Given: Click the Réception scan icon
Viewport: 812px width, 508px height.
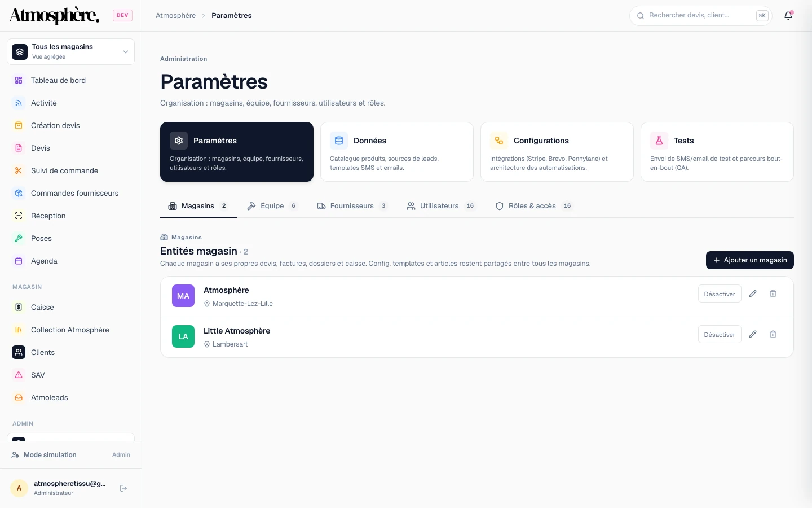Looking at the screenshot, I should point(19,216).
